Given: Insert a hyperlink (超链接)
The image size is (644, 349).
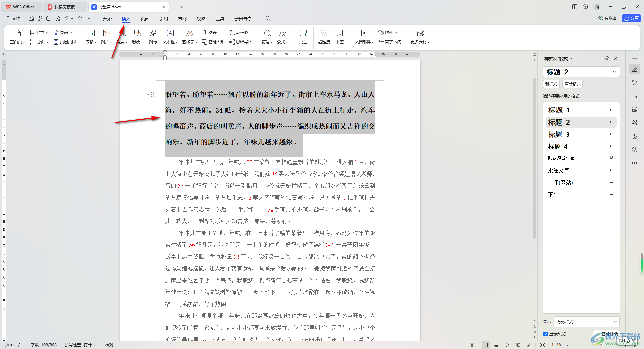Looking at the screenshot, I should (324, 37).
